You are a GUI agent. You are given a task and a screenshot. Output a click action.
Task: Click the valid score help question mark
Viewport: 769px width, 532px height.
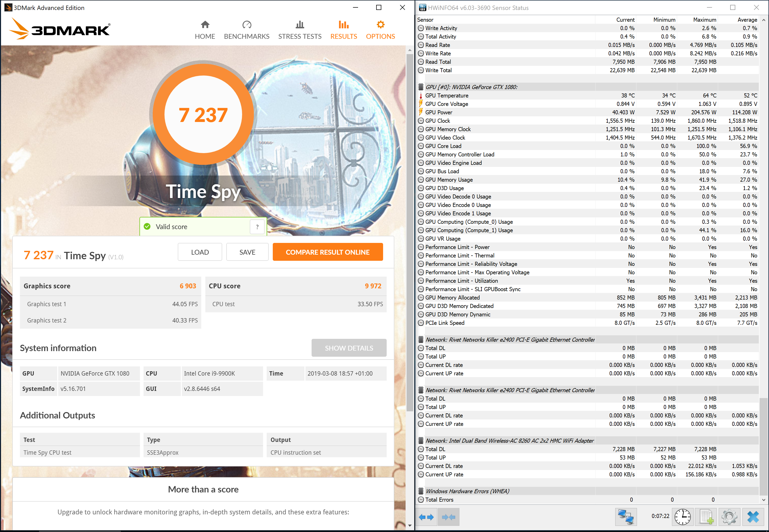click(257, 227)
